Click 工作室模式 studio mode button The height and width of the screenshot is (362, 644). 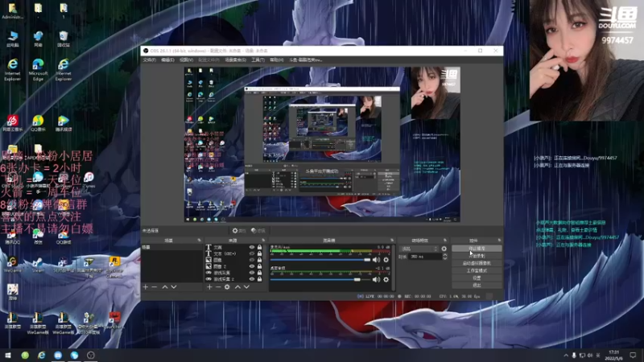click(x=477, y=270)
